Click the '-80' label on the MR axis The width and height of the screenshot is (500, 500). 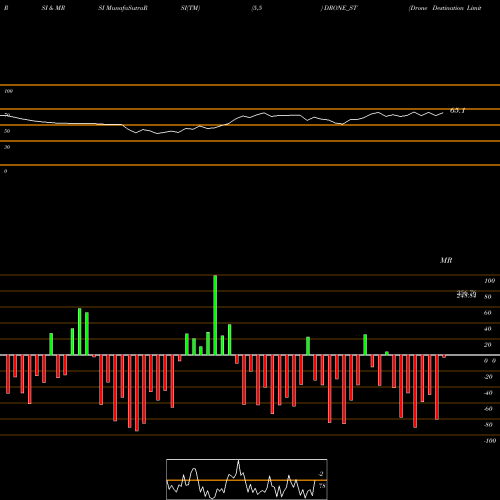coord(488,425)
